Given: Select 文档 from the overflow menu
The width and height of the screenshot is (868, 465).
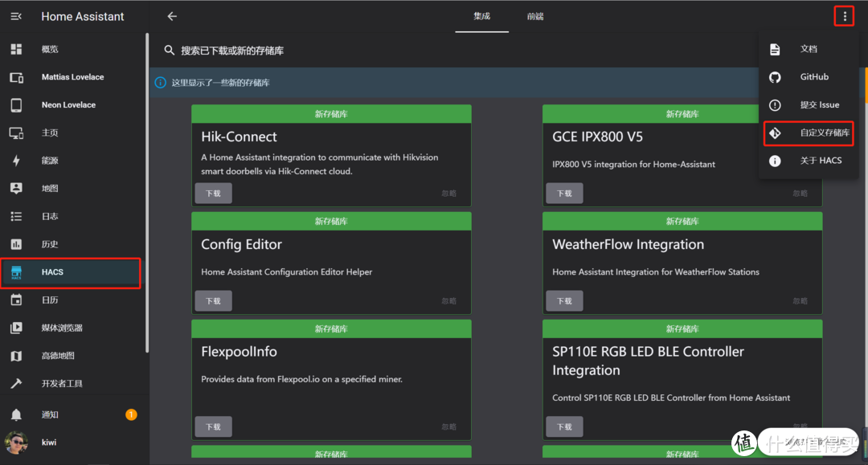Looking at the screenshot, I should point(809,49).
